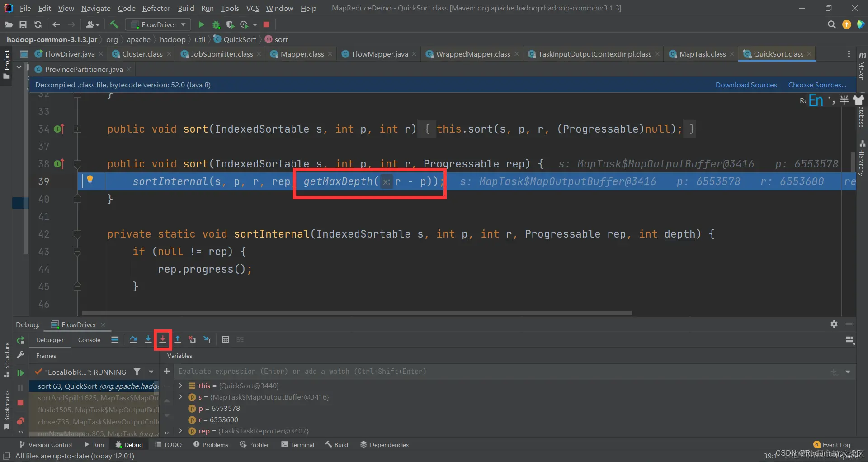Click the red Force Step Into icon
Image resolution: width=868 pixels, height=462 pixels.
(x=163, y=339)
